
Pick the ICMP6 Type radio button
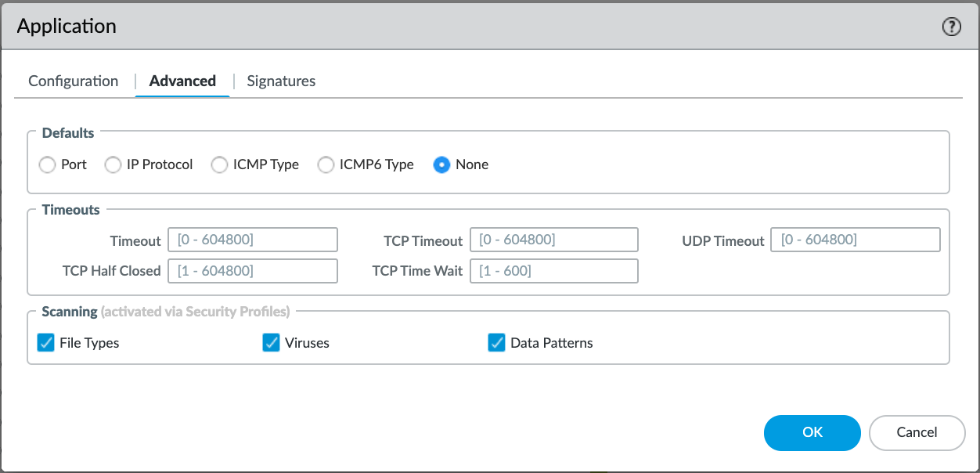pos(326,165)
